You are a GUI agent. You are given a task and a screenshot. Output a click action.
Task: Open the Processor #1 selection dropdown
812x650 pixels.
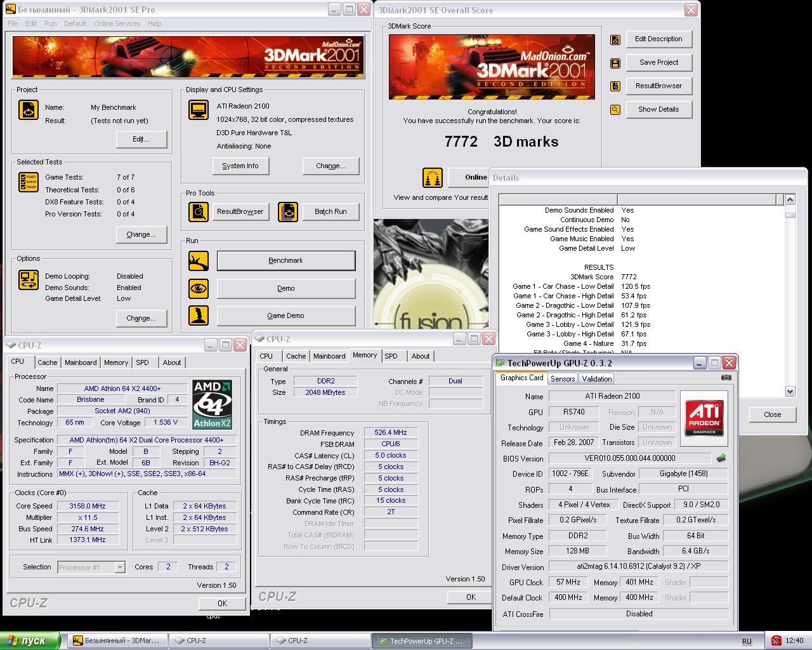coord(120,567)
